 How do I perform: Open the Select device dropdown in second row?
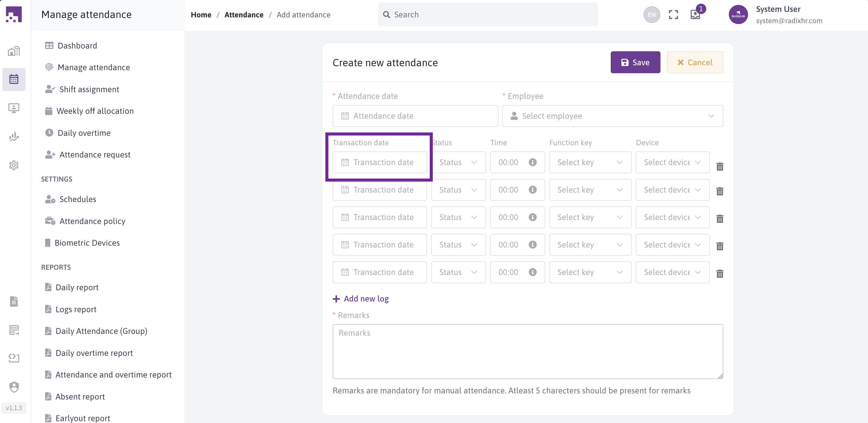pyautogui.click(x=672, y=190)
